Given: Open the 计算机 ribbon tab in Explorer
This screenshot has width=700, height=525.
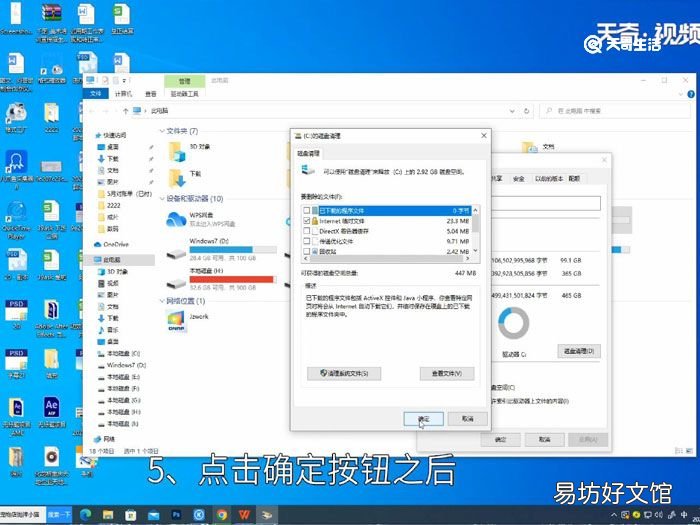Looking at the screenshot, I should [x=123, y=94].
